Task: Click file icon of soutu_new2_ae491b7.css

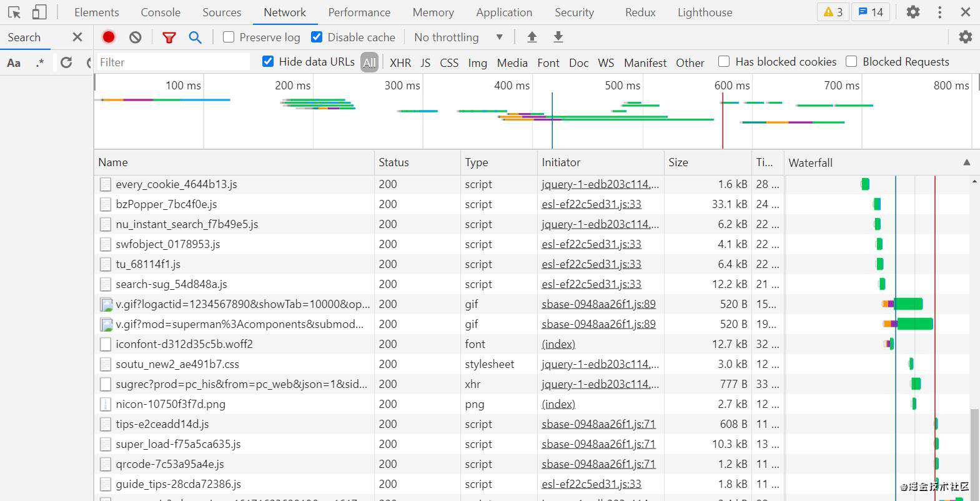Action: click(x=106, y=364)
